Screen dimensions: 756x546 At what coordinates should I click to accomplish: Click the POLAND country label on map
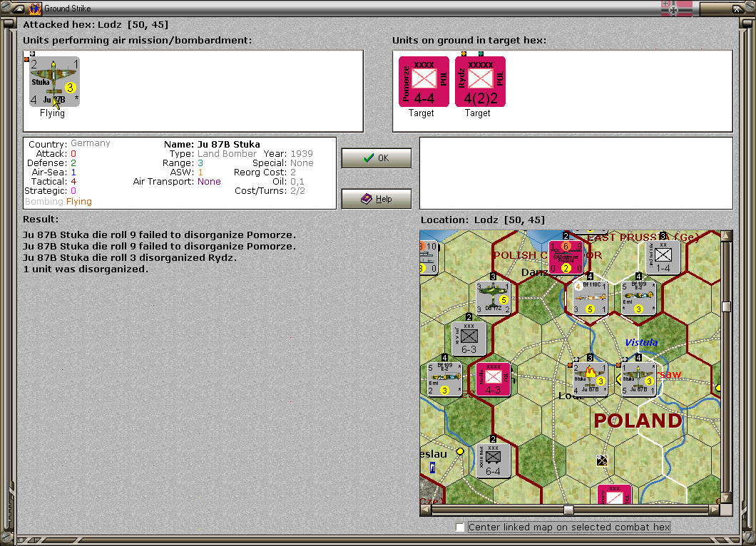pos(638,421)
